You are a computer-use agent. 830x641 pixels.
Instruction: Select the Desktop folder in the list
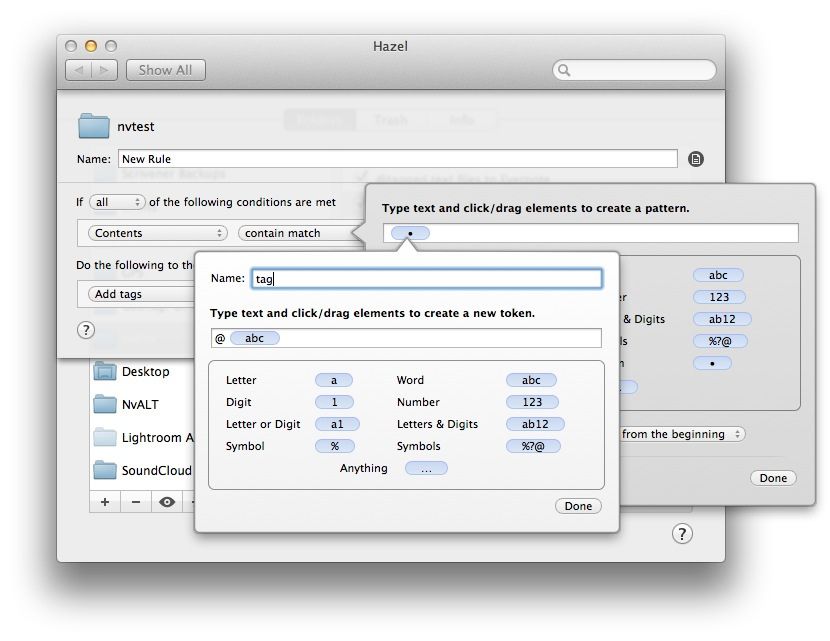pos(145,371)
